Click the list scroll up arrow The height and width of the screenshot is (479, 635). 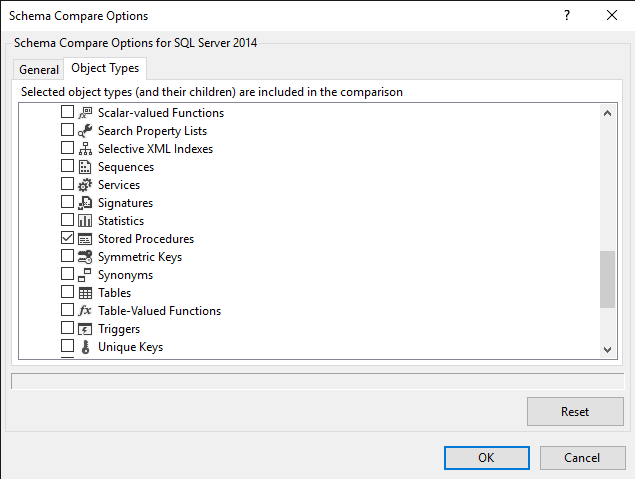pyautogui.click(x=607, y=113)
